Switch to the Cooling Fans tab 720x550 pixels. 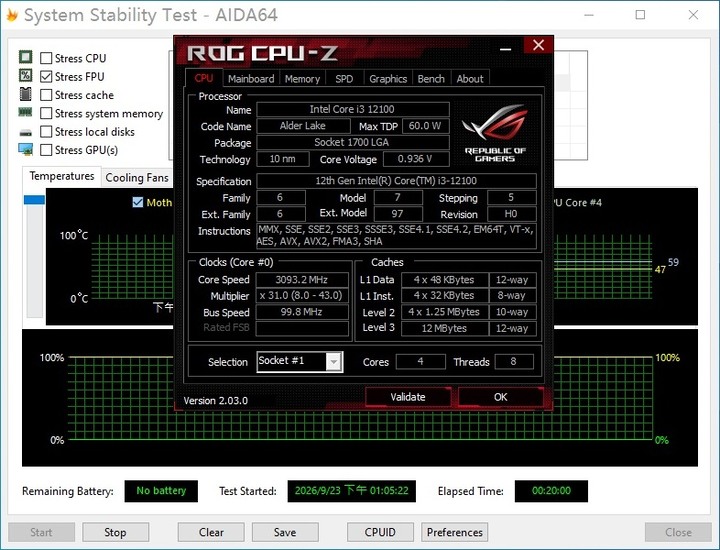[137, 178]
